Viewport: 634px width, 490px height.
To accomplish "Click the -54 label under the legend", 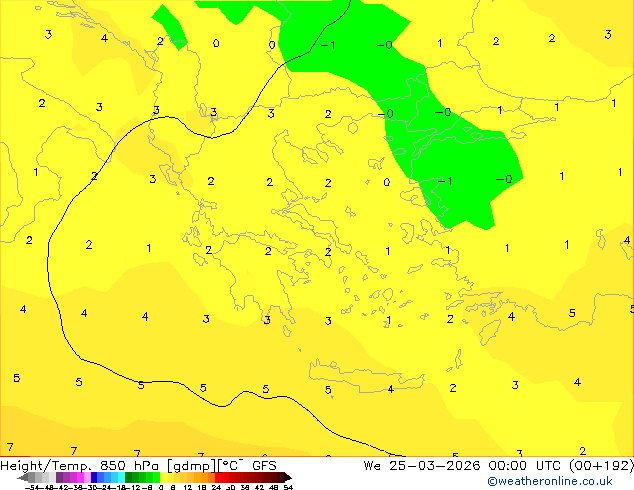I will [32, 488].
